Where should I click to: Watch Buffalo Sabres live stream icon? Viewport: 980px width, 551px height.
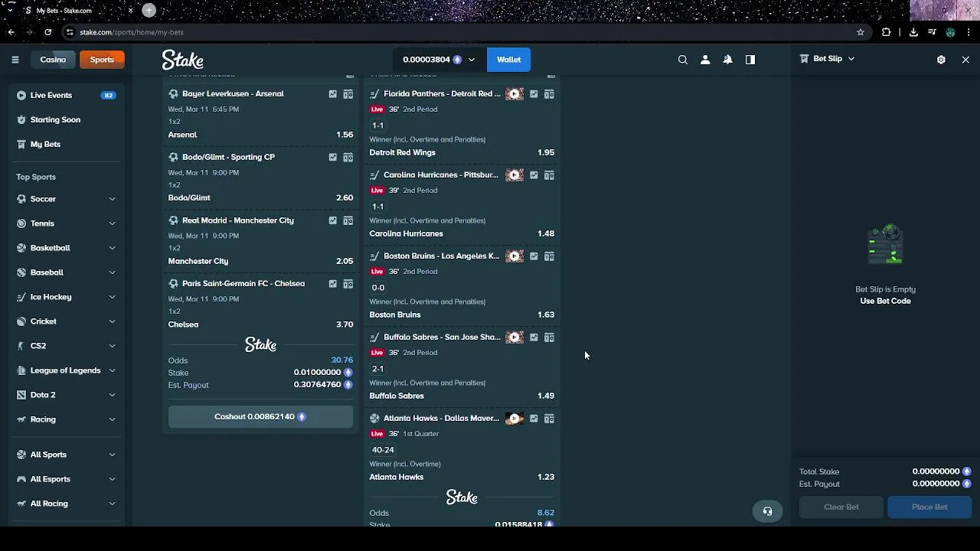click(x=514, y=337)
